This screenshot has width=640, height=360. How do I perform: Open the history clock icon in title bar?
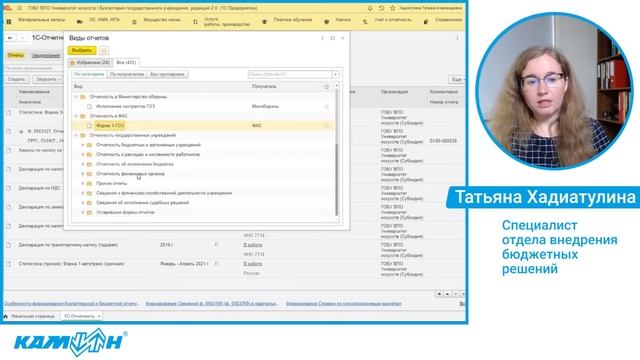click(x=381, y=8)
